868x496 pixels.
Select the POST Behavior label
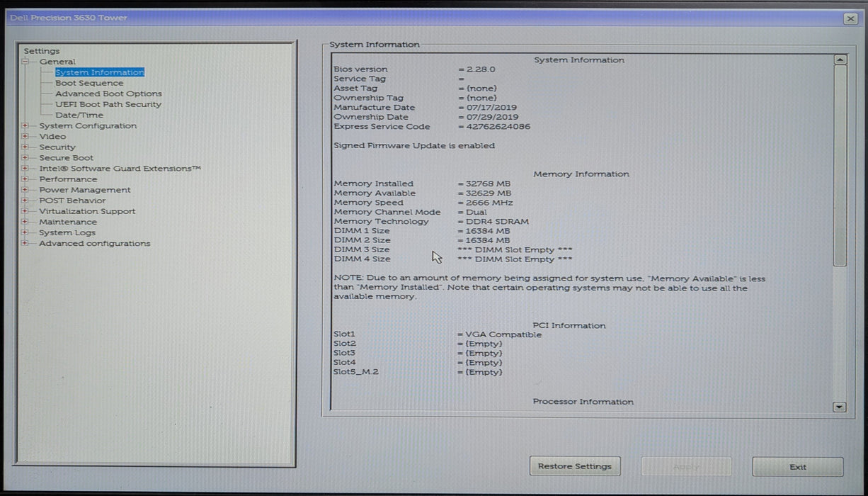(x=72, y=201)
